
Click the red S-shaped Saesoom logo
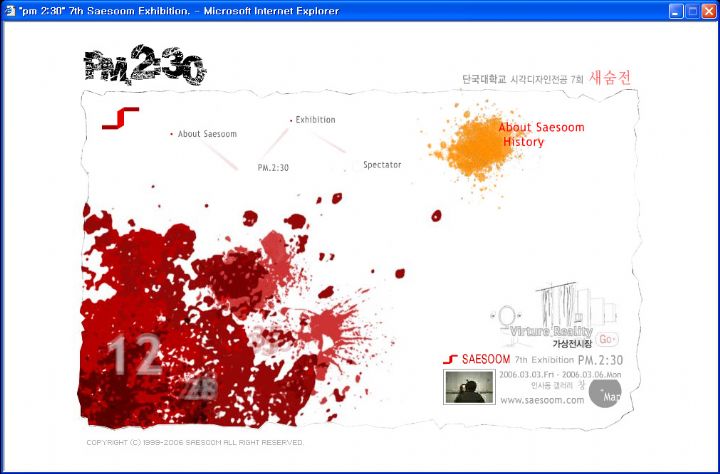click(120, 118)
